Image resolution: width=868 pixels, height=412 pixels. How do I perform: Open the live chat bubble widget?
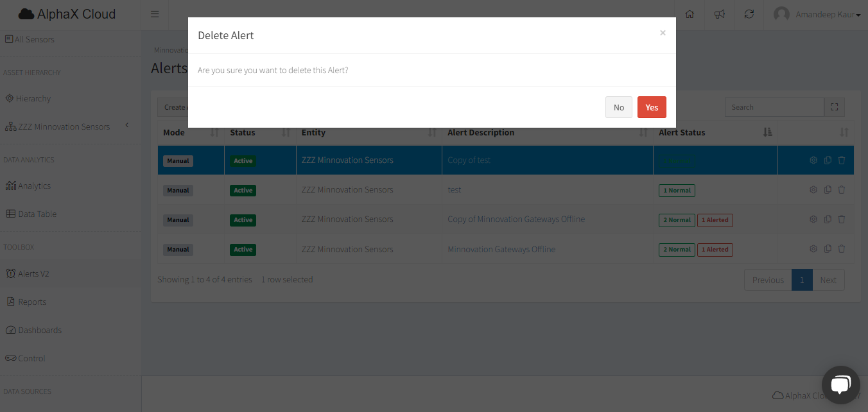[840, 384]
